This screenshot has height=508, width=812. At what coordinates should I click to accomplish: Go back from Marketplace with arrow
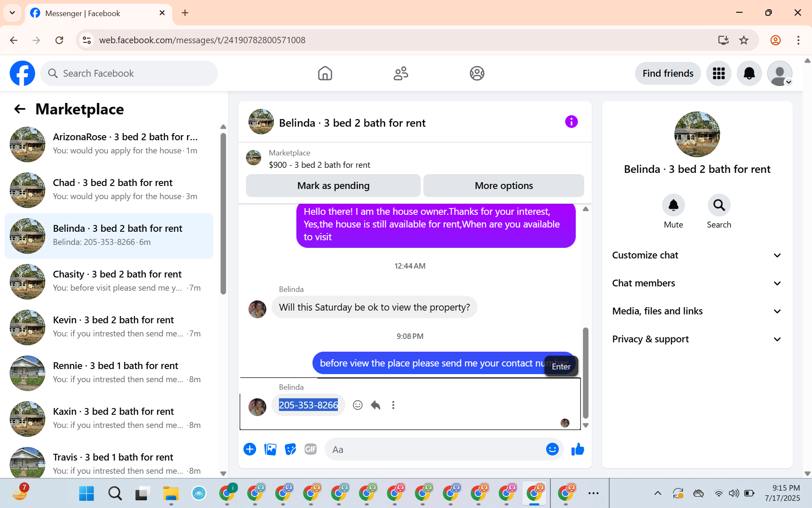click(20, 109)
